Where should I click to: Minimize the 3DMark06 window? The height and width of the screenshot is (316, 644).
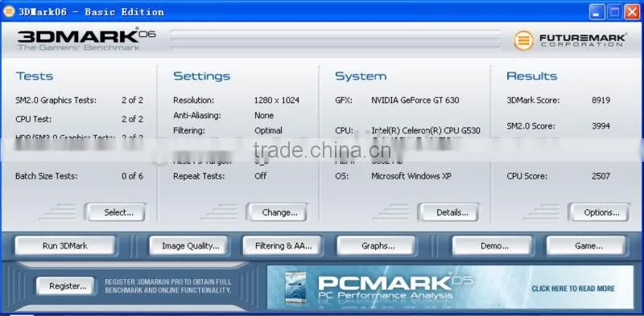597,11
